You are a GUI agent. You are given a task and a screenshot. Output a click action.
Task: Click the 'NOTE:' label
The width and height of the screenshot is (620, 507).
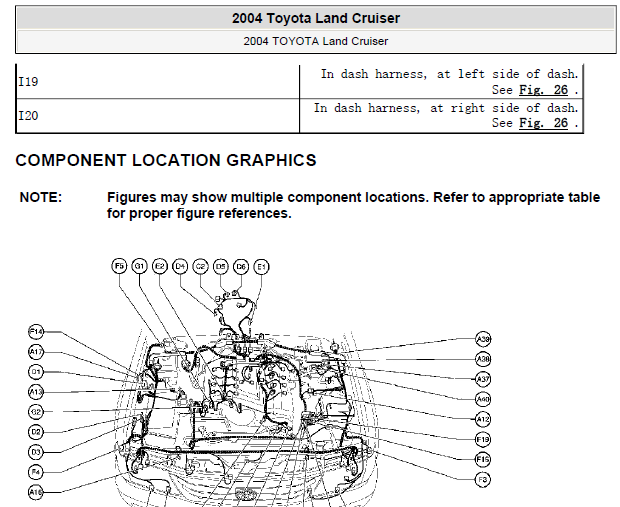tap(41, 197)
